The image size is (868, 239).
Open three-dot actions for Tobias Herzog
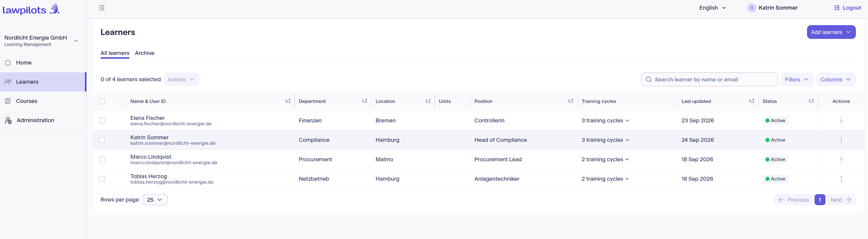click(841, 179)
